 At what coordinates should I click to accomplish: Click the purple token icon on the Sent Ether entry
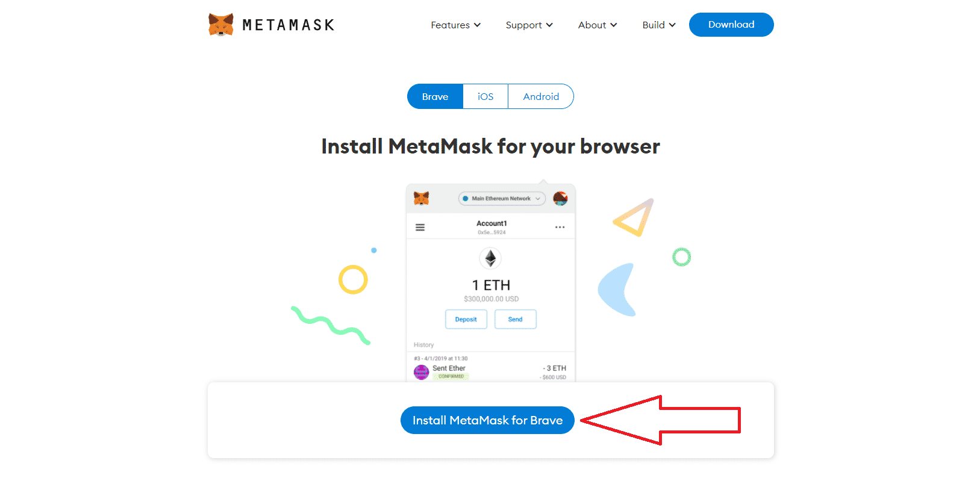[x=421, y=372]
